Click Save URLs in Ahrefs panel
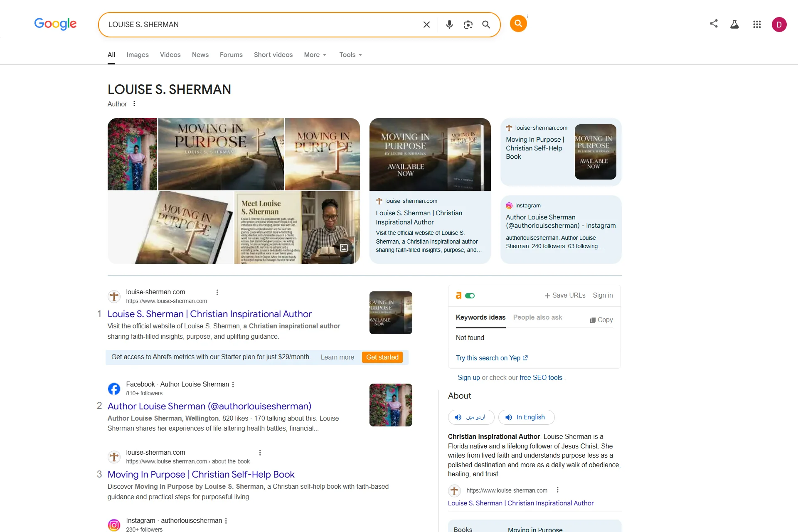 click(565, 296)
